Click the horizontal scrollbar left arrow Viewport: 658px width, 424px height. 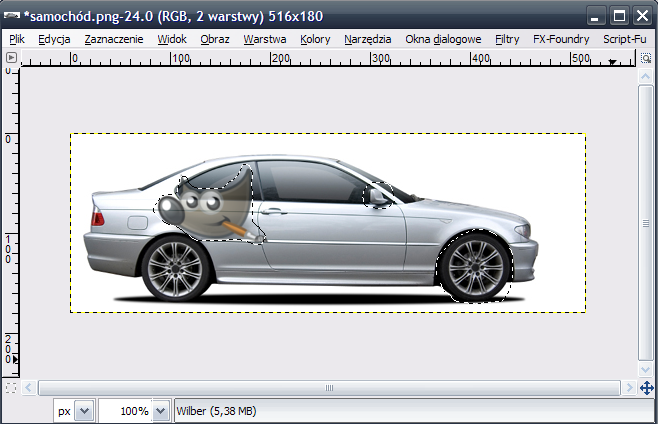(28, 388)
